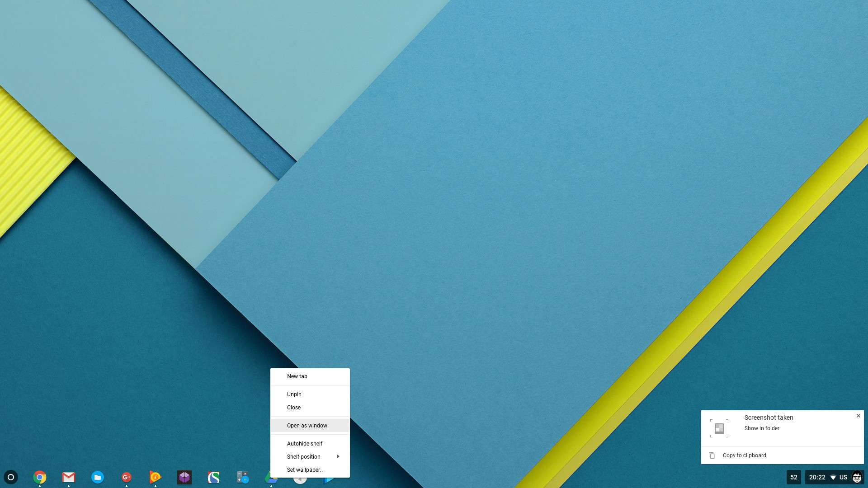Click the copy icon in the notification
The image size is (868, 488).
pos(712,455)
